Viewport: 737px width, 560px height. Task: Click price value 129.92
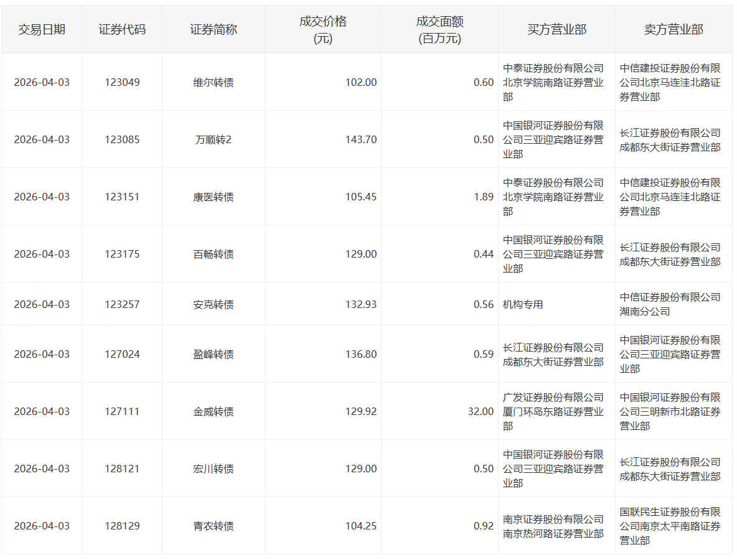tap(361, 411)
